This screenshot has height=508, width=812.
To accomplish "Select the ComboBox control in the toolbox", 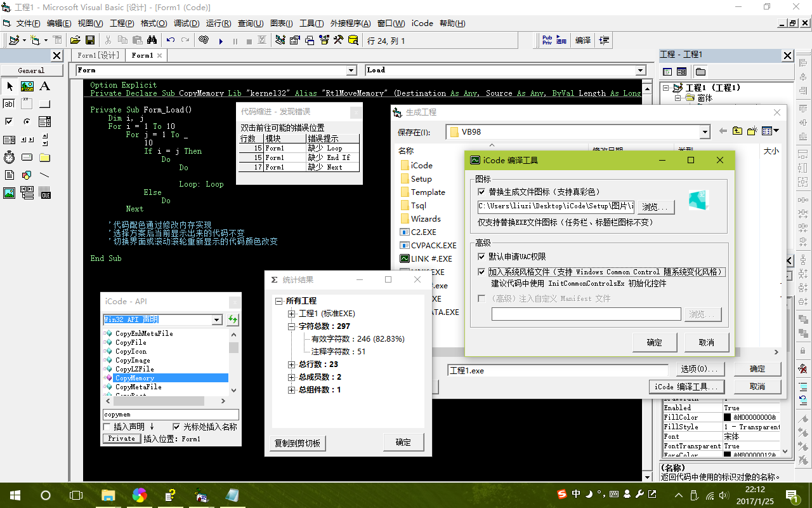I will (x=44, y=121).
